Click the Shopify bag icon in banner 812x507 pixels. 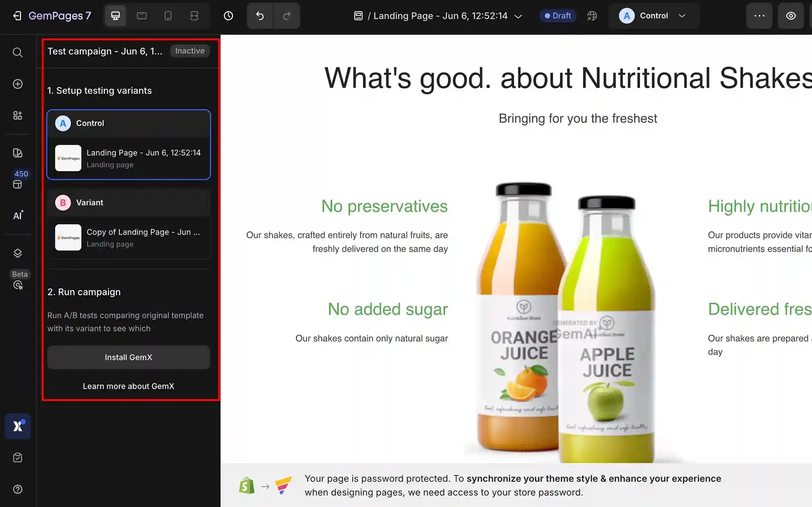point(247,486)
